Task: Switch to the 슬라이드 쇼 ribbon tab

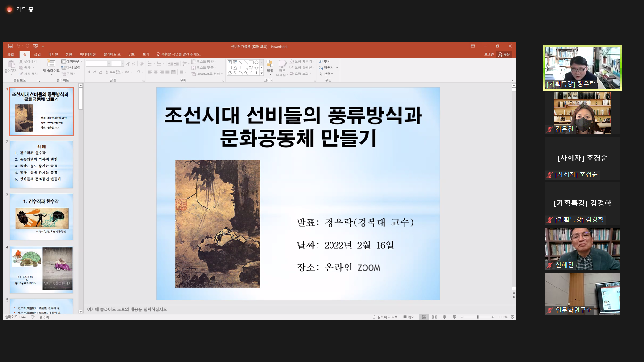Action: point(112,54)
